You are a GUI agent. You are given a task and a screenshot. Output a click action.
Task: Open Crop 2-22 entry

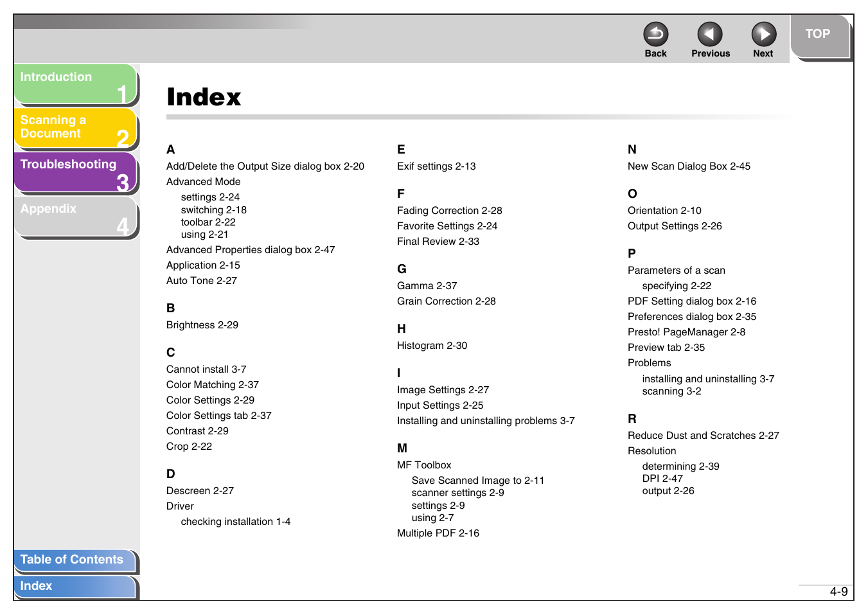[x=189, y=447]
